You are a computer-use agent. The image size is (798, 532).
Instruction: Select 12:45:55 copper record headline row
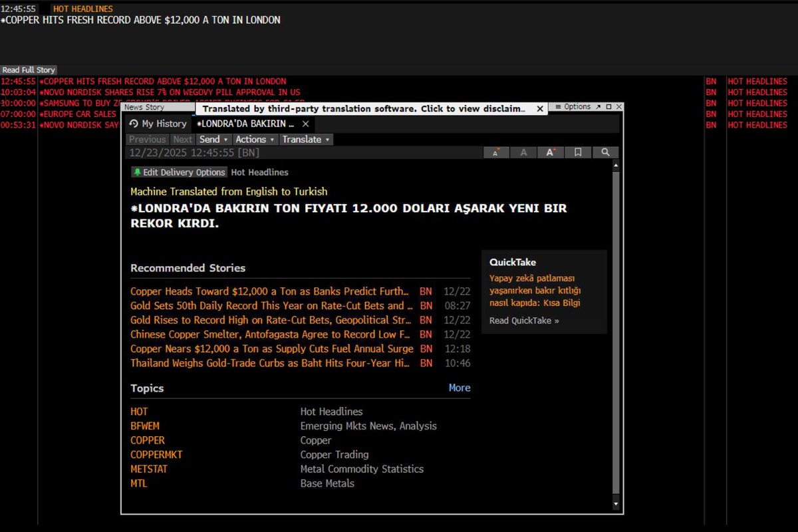point(399,81)
